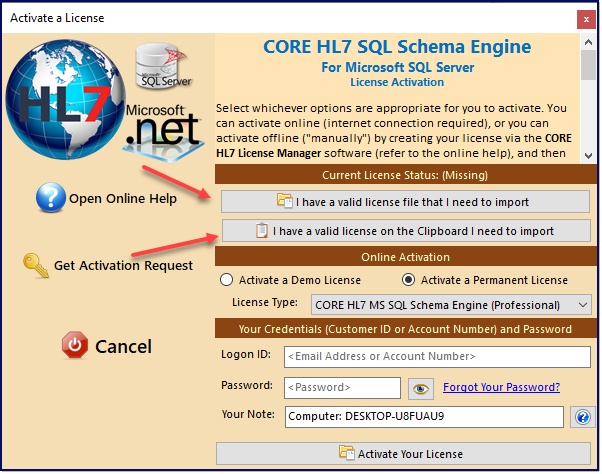Screen dimensions: 602x474
Task: Click the CORE HL7 SQL Schema Engine heading
Action: point(397,47)
